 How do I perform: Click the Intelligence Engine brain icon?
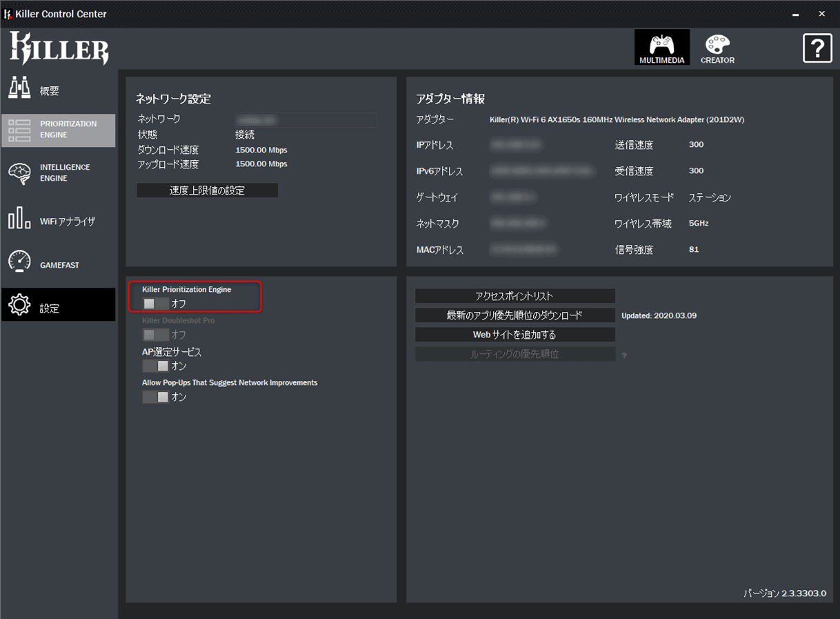(x=19, y=173)
